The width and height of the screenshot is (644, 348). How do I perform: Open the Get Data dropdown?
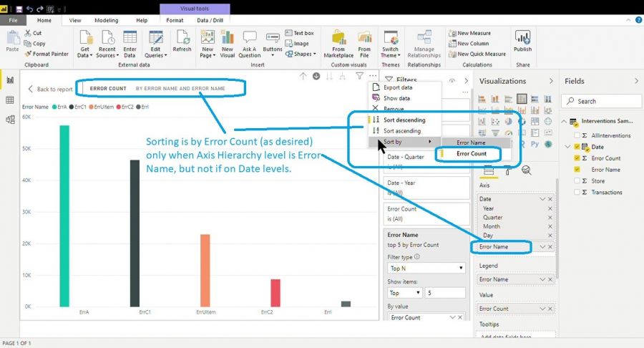tap(84, 44)
